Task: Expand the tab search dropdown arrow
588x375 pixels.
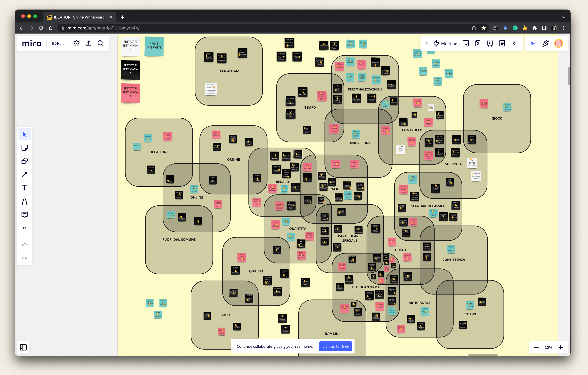Action: point(564,17)
